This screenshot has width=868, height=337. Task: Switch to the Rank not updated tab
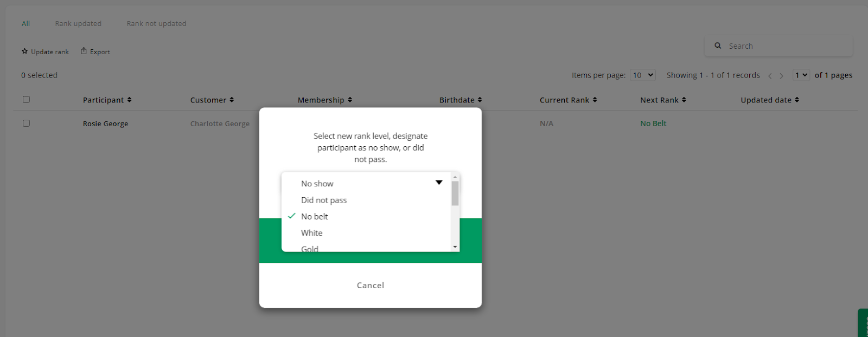tap(156, 23)
